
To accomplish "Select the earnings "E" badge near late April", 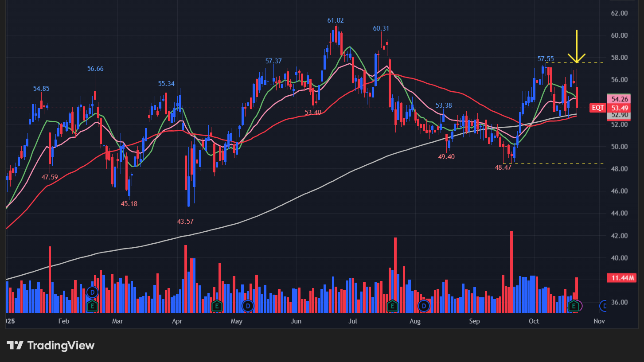I will coord(217,306).
